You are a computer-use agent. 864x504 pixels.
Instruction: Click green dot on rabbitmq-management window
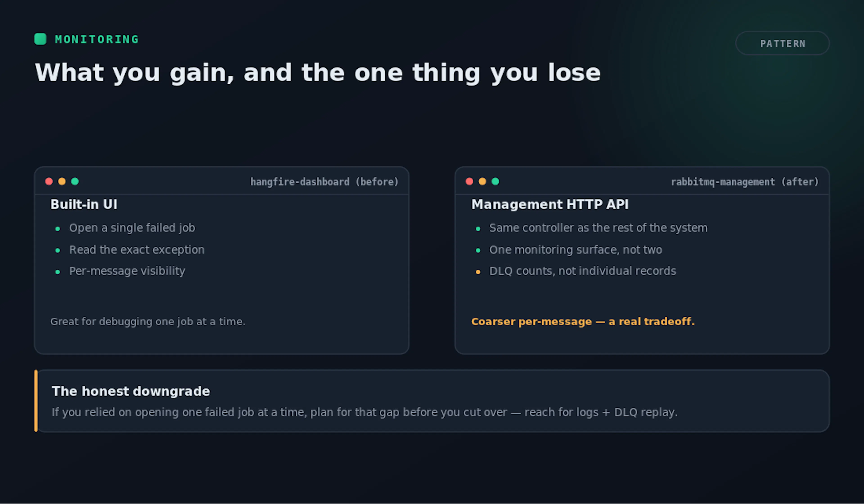coord(495,181)
